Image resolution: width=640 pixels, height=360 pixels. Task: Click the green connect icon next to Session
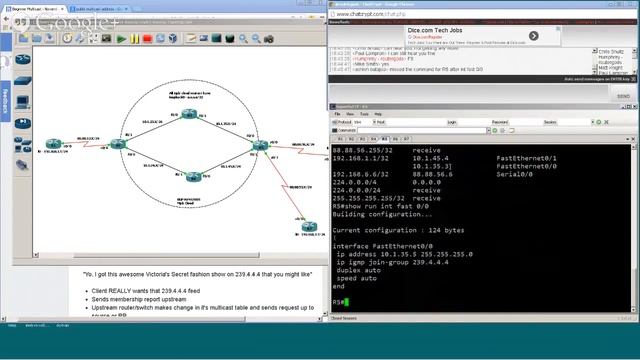coord(598,122)
